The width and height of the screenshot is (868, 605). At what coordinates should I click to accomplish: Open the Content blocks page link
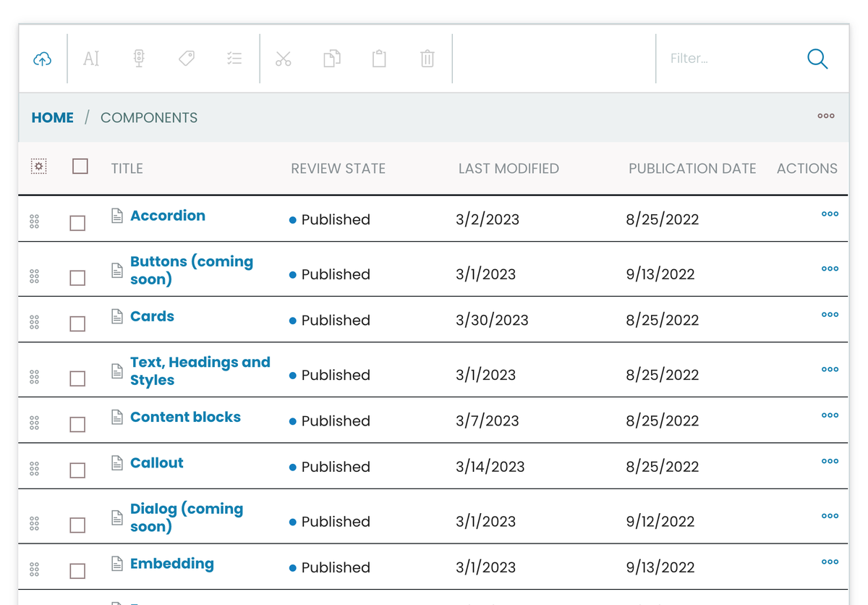185,417
